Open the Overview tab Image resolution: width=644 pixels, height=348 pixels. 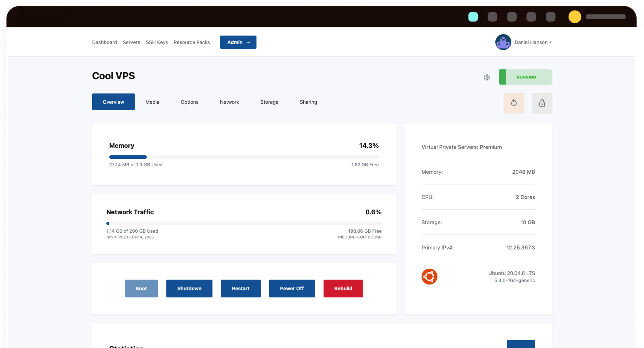pyautogui.click(x=113, y=102)
